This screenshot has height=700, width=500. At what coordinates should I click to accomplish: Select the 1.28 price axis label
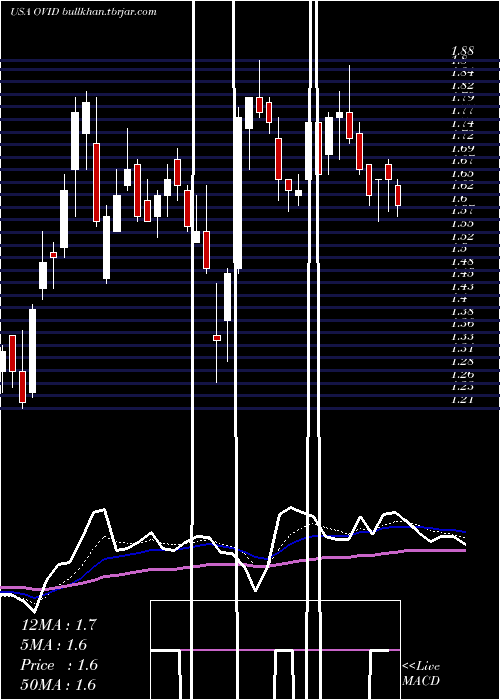[x=462, y=362]
